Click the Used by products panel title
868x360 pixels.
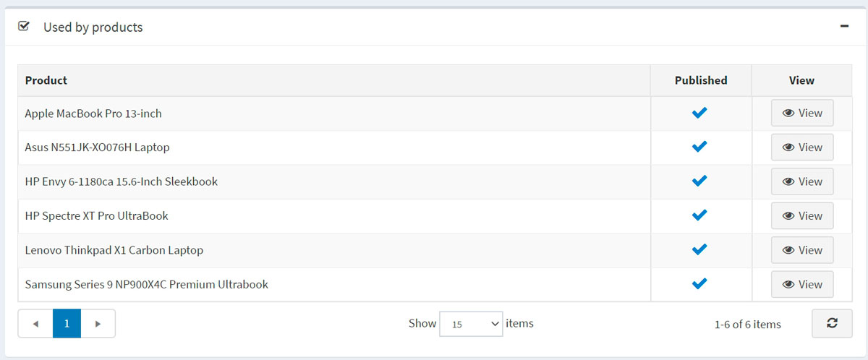point(93,27)
